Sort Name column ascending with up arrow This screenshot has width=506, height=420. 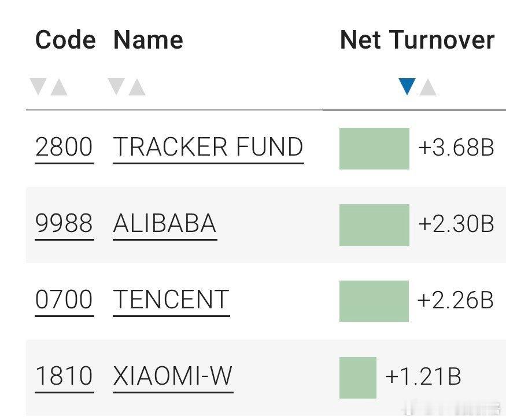pos(137,87)
